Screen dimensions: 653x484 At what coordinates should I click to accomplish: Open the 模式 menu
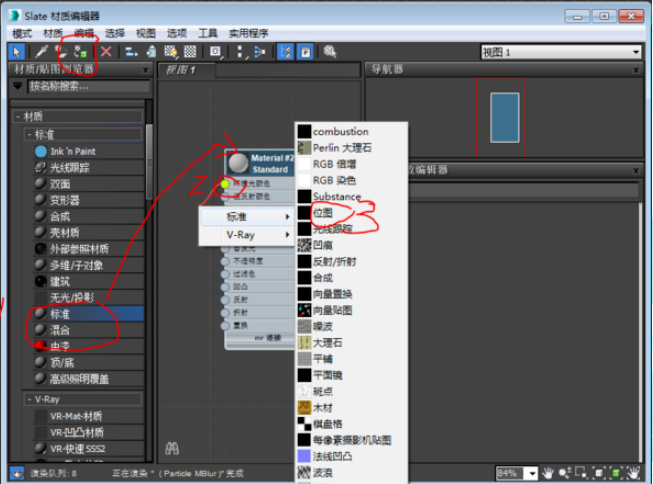(x=22, y=33)
